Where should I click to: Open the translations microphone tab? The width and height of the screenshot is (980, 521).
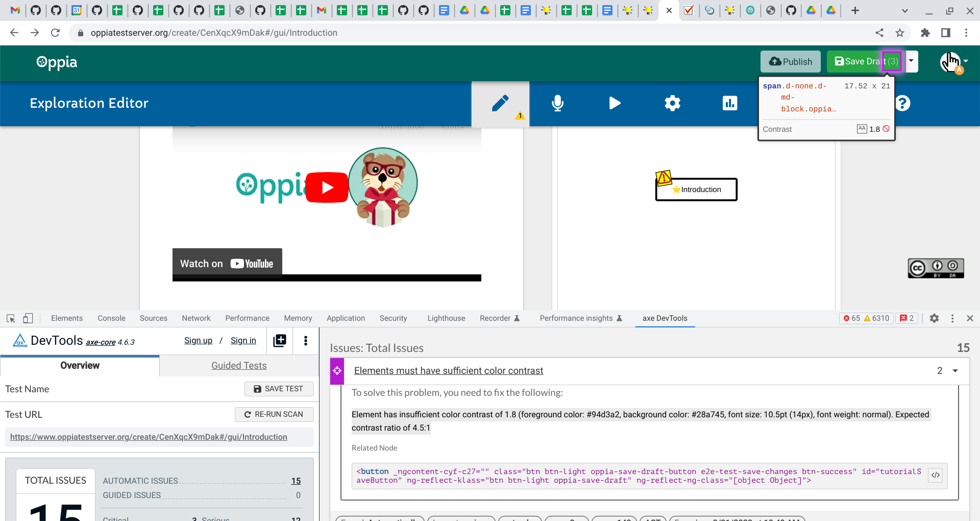557,103
